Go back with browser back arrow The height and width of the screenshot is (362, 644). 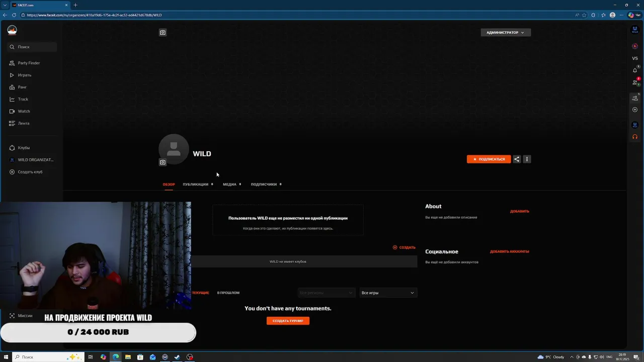pos(5,15)
